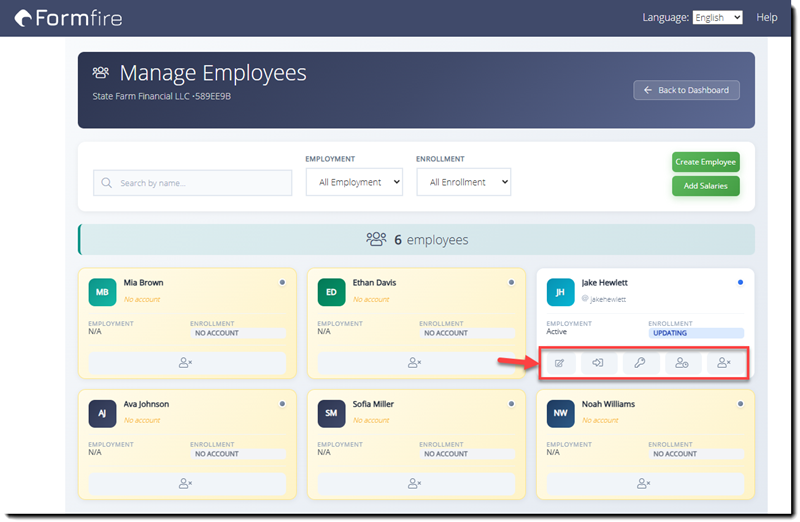Click the login arrow icon for Jake Hewlett

pyautogui.click(x=600, y=363)
